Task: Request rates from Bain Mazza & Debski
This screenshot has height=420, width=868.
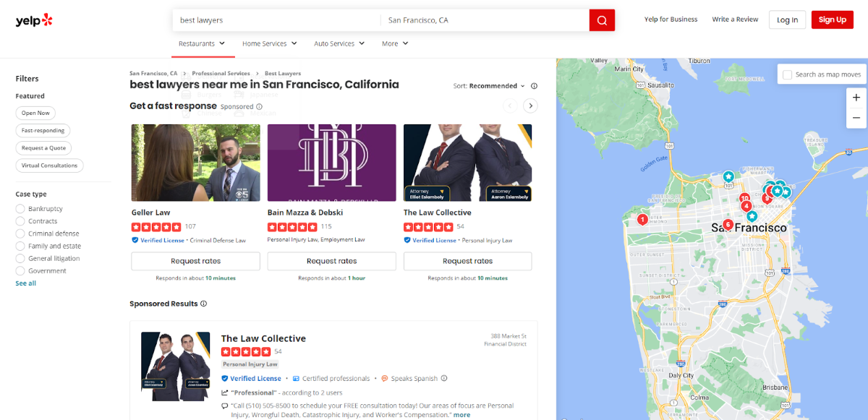Action: tap(331, 261)
